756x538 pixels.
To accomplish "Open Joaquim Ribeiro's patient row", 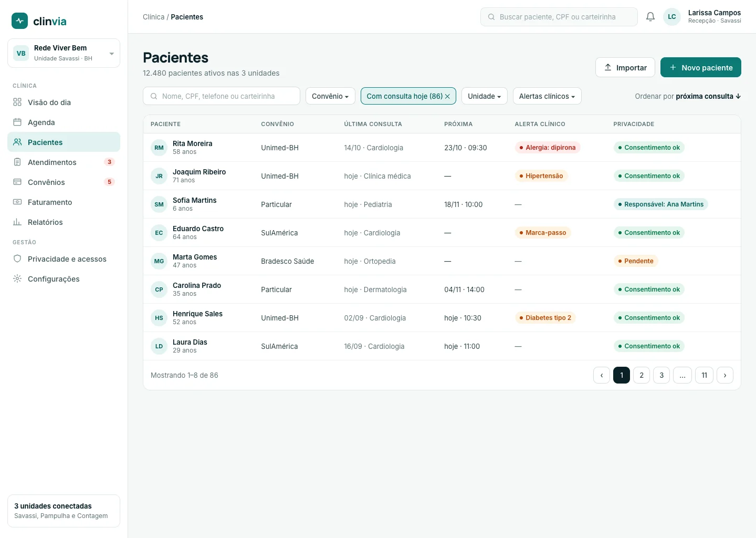I will tap(442, 176).
